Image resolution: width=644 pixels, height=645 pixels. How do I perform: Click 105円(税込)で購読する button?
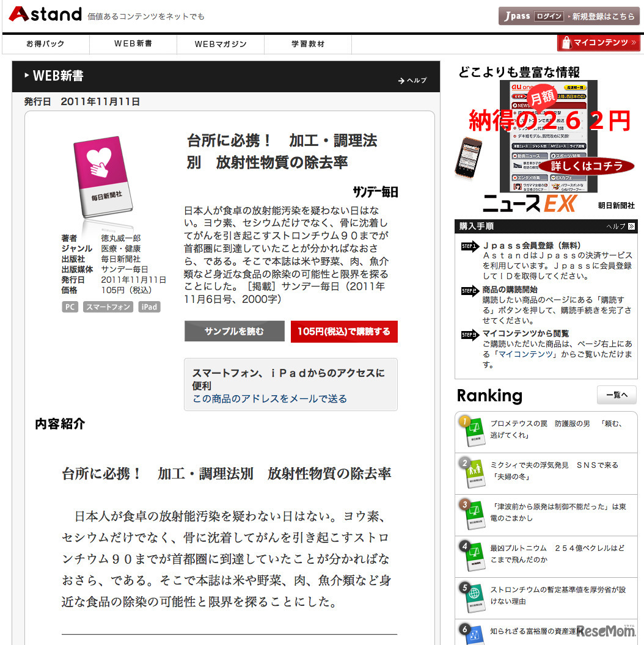pyautogui.click(x=344, y=331)
